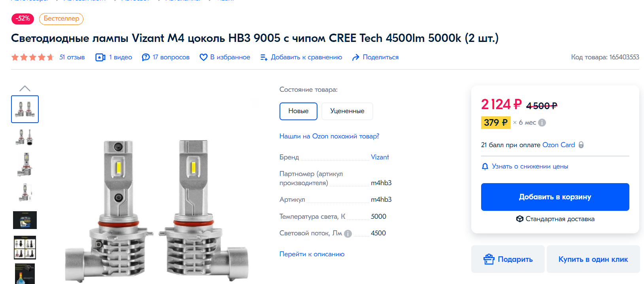
Task: Select the second lamp thumbnail image
Action: tap(25, 137)
